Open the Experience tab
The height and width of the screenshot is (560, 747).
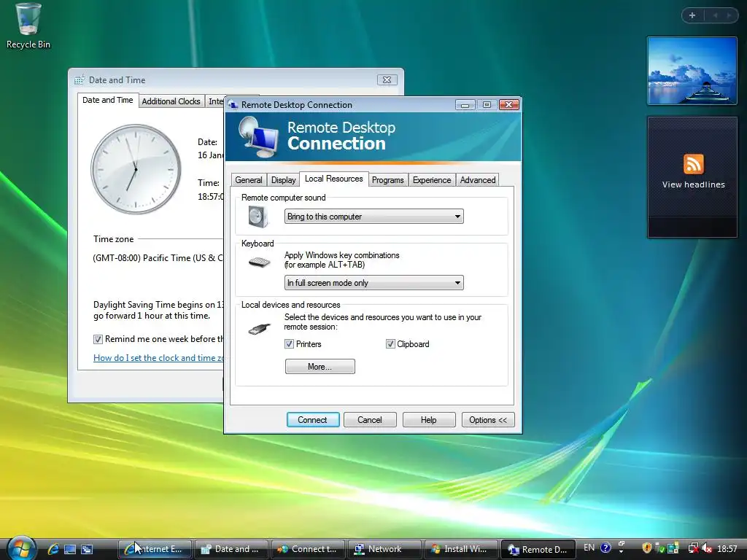(432, 180)
